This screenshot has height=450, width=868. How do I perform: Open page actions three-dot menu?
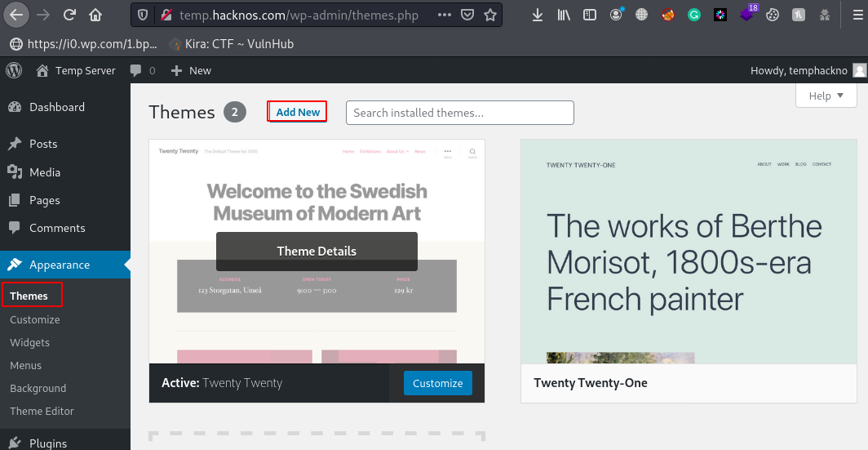444,15
